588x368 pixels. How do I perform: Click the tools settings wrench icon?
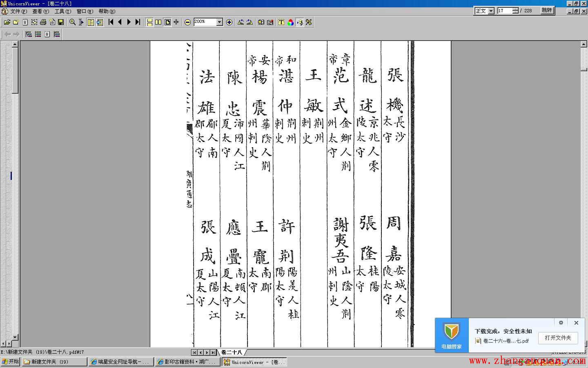pos(309,22)
